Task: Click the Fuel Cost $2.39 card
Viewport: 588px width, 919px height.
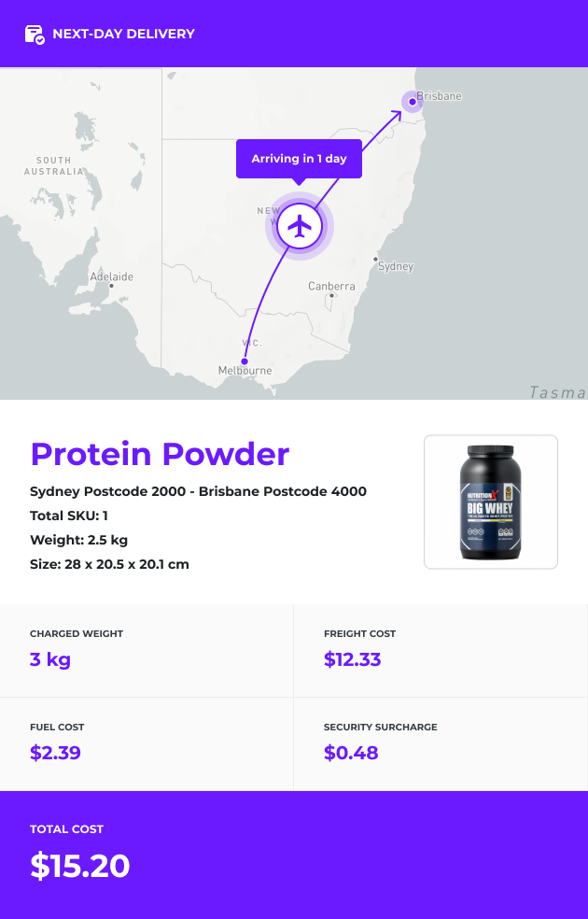Action: [x=147, y=744]
